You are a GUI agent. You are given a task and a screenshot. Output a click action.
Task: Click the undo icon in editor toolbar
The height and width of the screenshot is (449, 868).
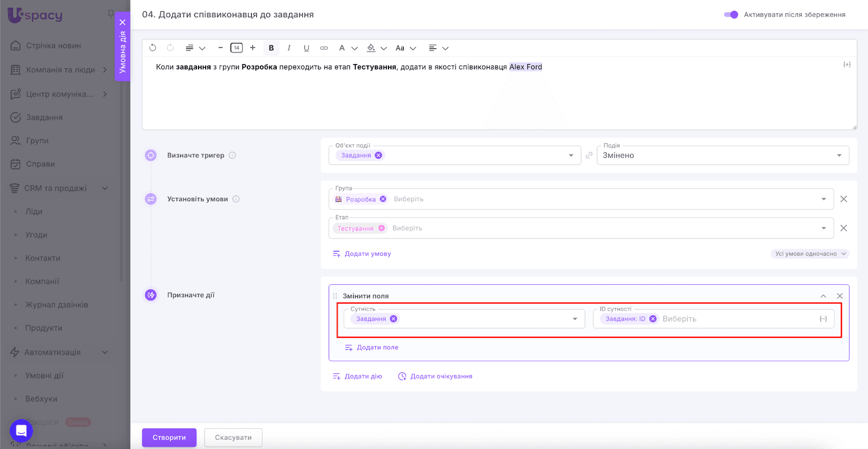pos(153,48)
